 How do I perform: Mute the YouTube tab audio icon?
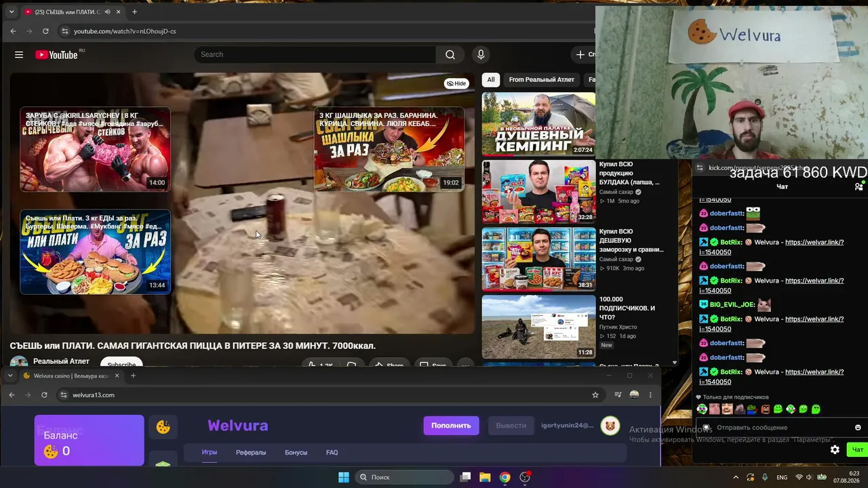tap(108, 12)
